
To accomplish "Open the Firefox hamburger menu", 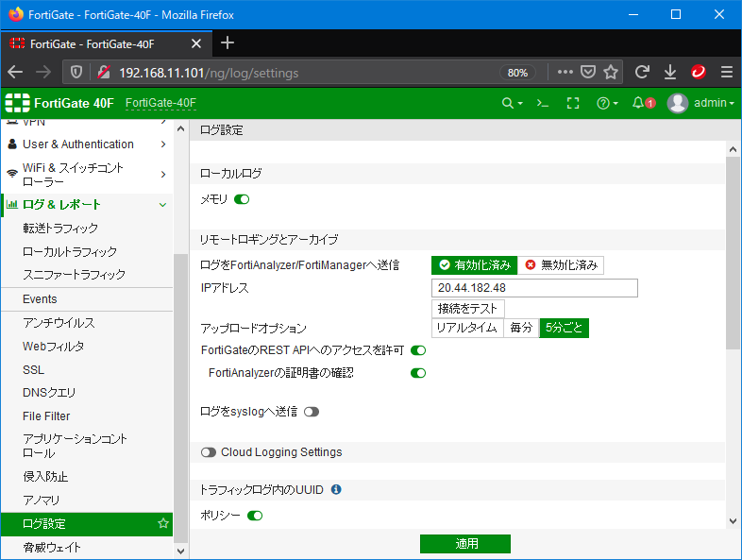I will (x=727, y=72).
